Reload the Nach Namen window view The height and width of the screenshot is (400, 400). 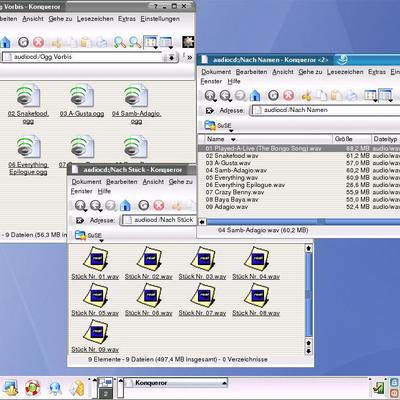[273, 96]
